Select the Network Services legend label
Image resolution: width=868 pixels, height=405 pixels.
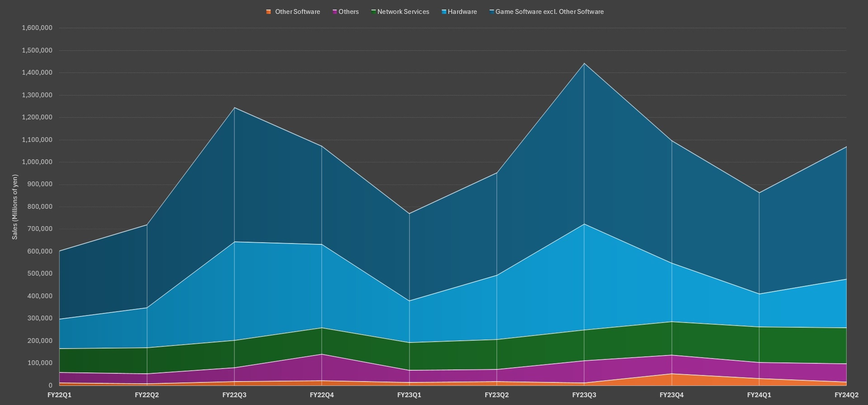click(x=403, y=12)
